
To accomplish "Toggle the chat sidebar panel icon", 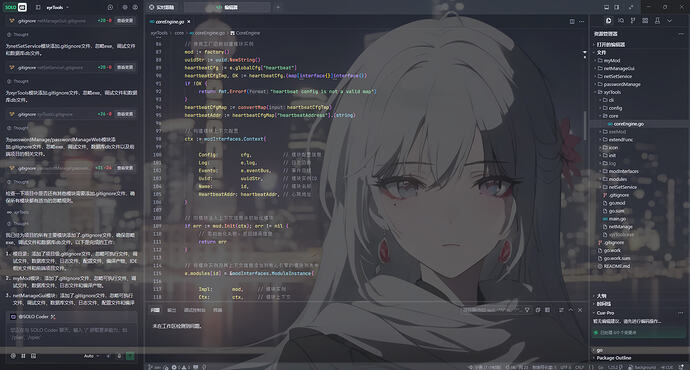I will (38, 7).
